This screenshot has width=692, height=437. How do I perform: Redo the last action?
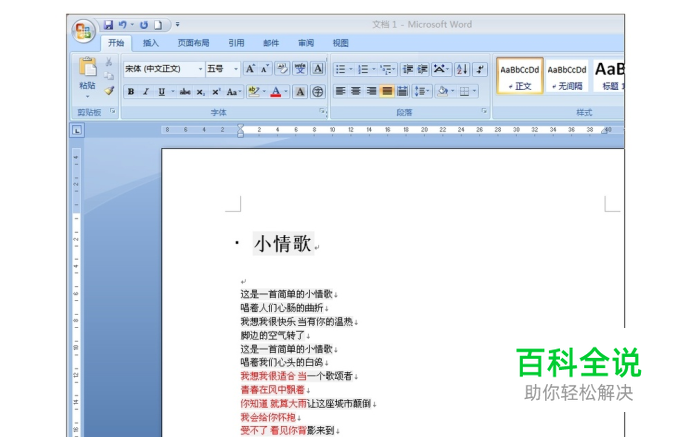144,25
